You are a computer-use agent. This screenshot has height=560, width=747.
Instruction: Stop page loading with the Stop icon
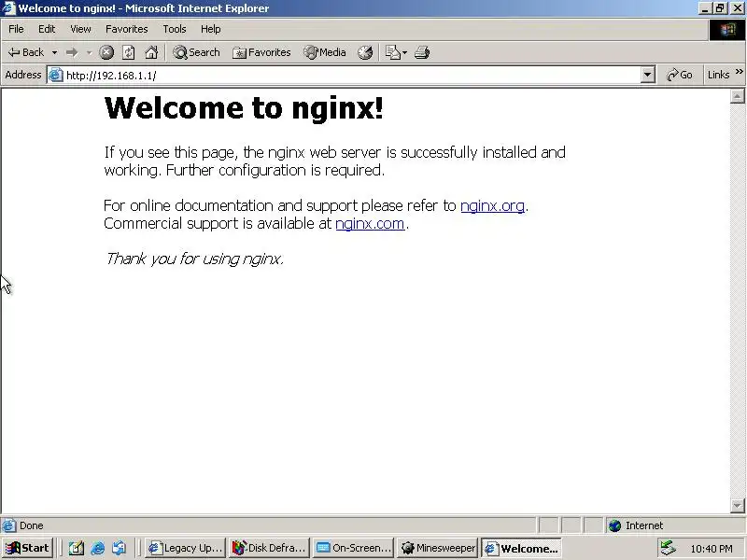pyautogui.click(x=106, y=52)
